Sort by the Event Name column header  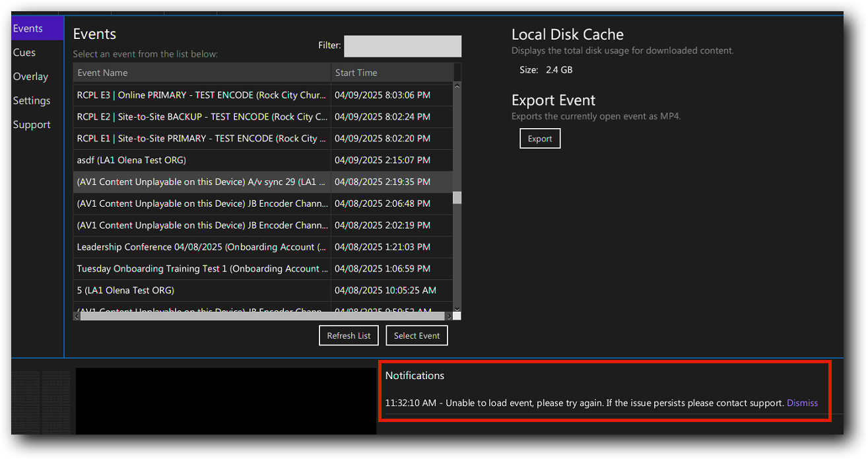pos(201,73)
